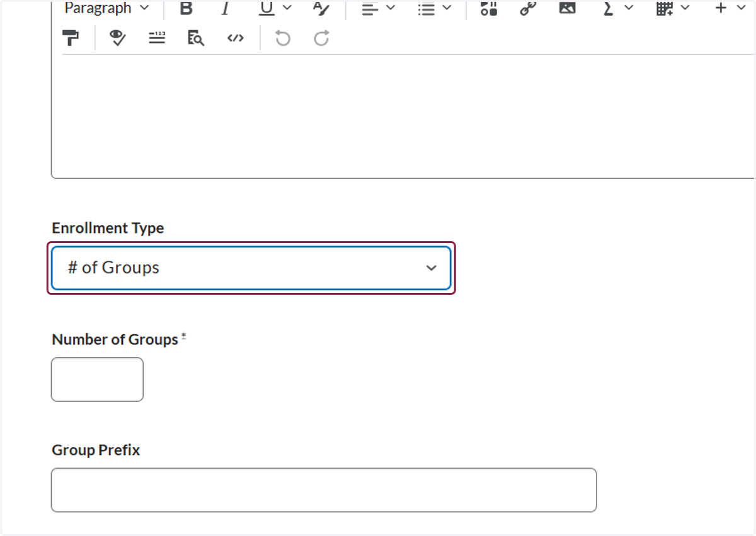Viewport: 756px width, 536px height.
Task: Expand the equation options arrow
Action: [x=628, y=8]
